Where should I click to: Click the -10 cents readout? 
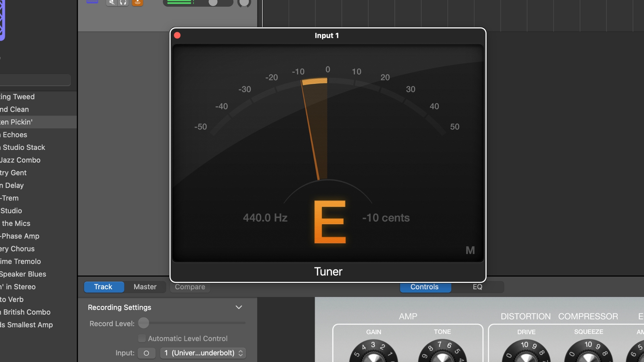pyautogui.click(x=386, y=218)
